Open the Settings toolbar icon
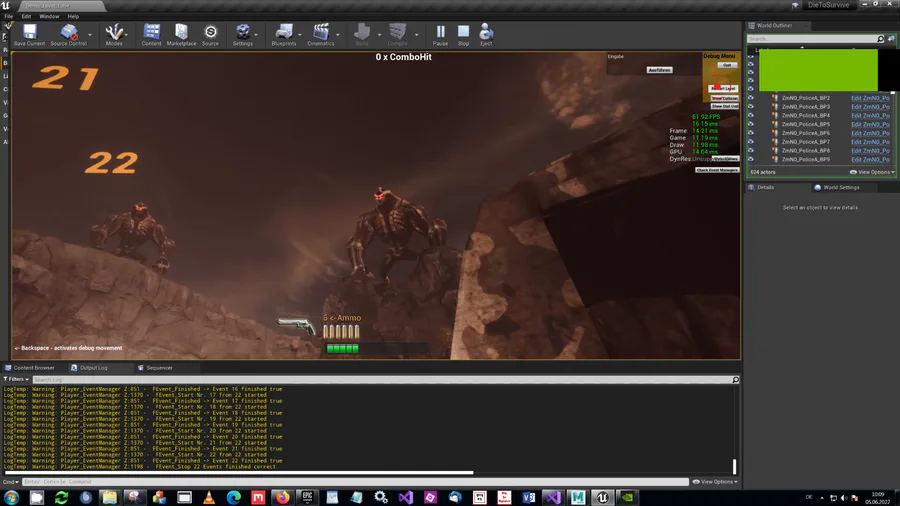This screenshot has height=506, width=900. tap(242, 34)
